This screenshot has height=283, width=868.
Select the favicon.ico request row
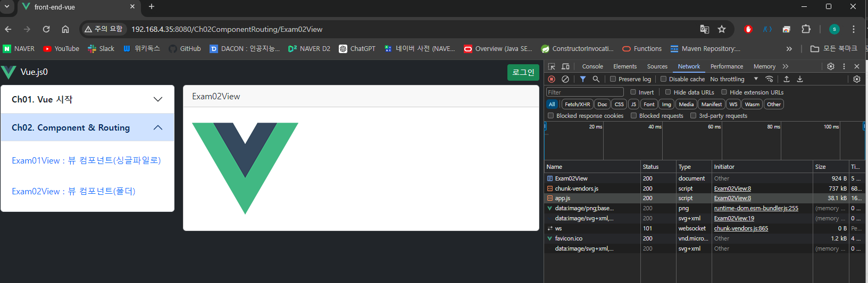coord(704,238)
